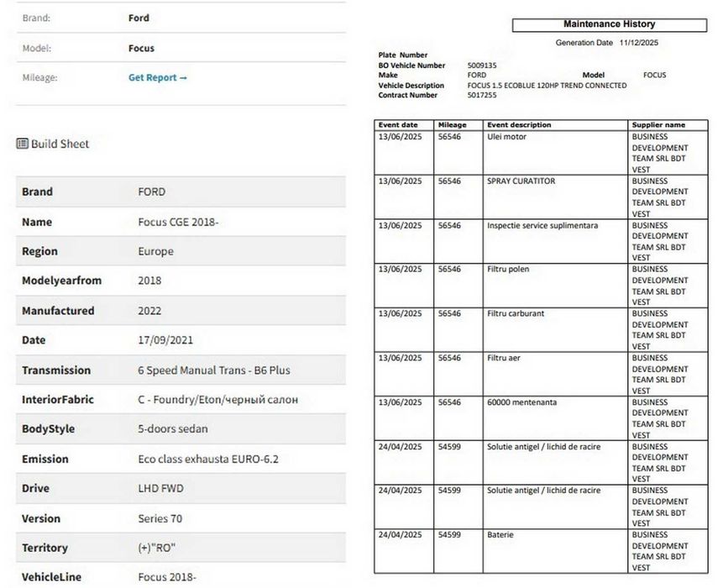Image resolution: width=723 pixels, height=588 pixels.
Task: Click the 'Inspectie service suplimentara' cell
Action: (555, 241)
